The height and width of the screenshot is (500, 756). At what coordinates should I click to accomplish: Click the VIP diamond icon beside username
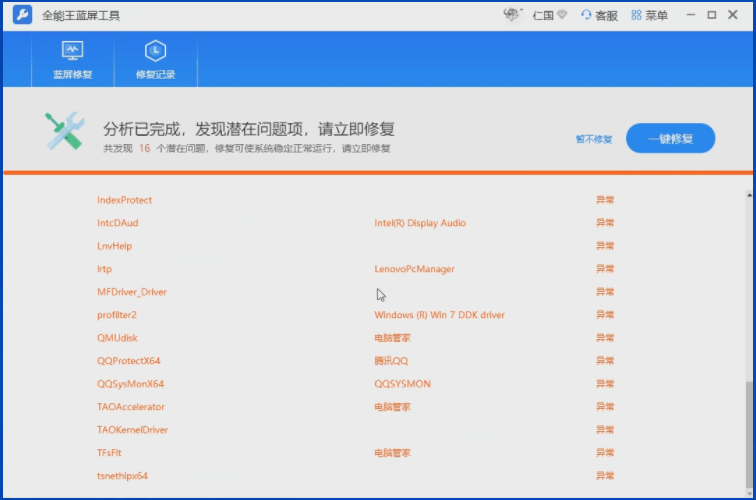[562, 15]
